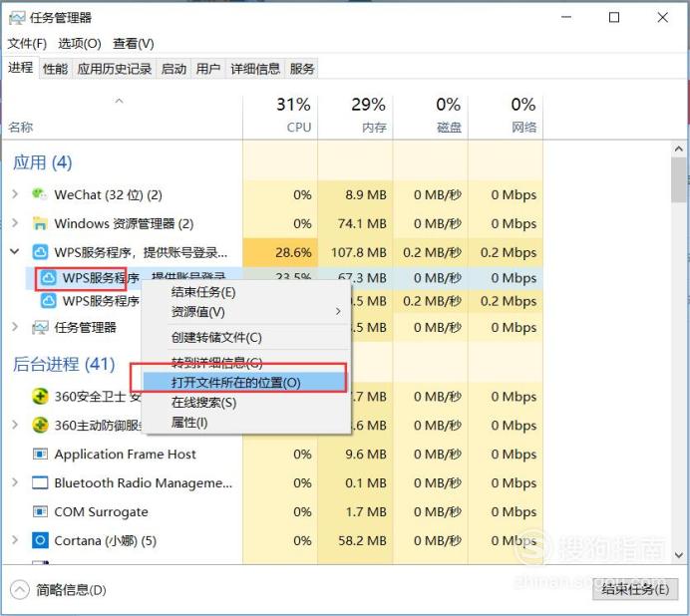Click the vertical scrollbar thumb
This screenshot has height=616, width=690.
pyautogui.click(x=679, y=179)
